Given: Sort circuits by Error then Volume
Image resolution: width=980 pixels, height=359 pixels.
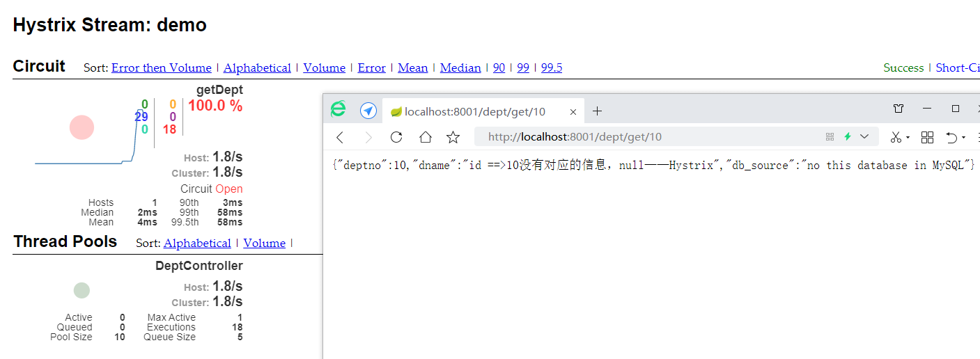Looking at the screenshot, I should click(x=161, y=67).
